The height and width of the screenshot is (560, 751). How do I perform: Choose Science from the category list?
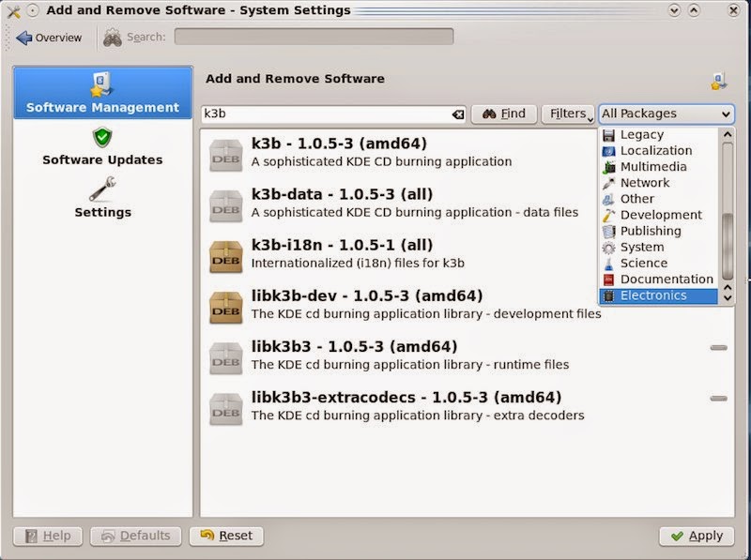click(x=658, y=263)
